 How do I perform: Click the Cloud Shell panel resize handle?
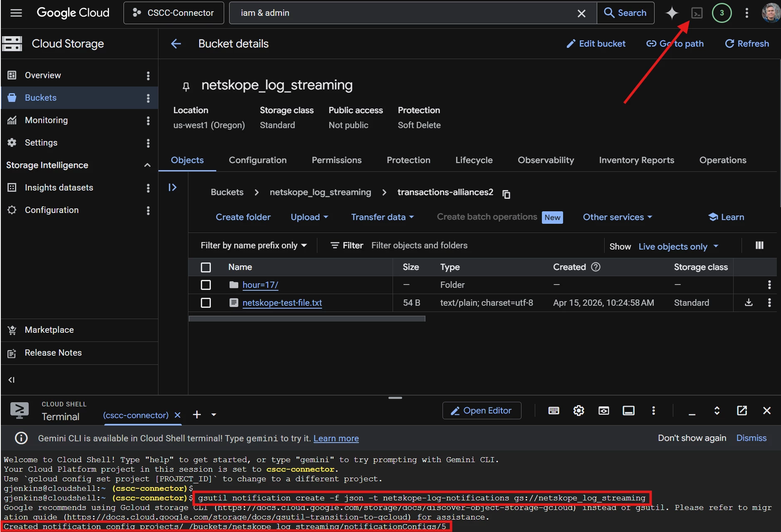(x=395, y=398)
